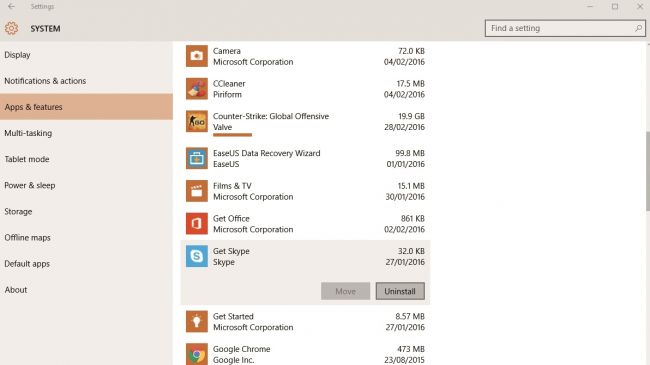Click the greyed Move button

pos(345,291)
